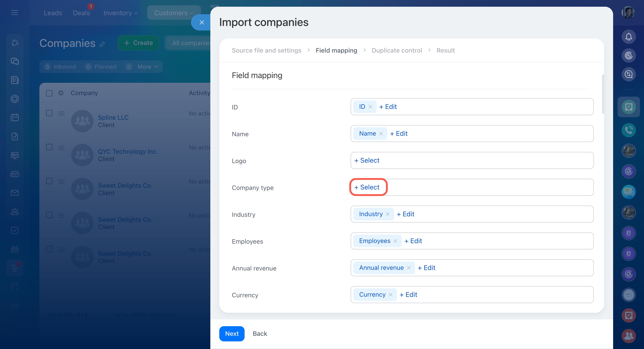Click the Logo field mapping box

point(471,160)
